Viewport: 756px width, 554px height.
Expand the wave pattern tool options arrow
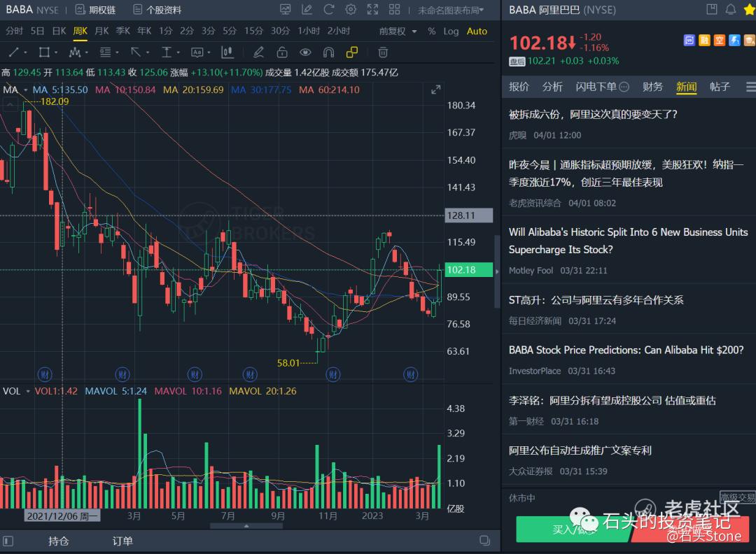pyautogui.click(x=86, y=52)
